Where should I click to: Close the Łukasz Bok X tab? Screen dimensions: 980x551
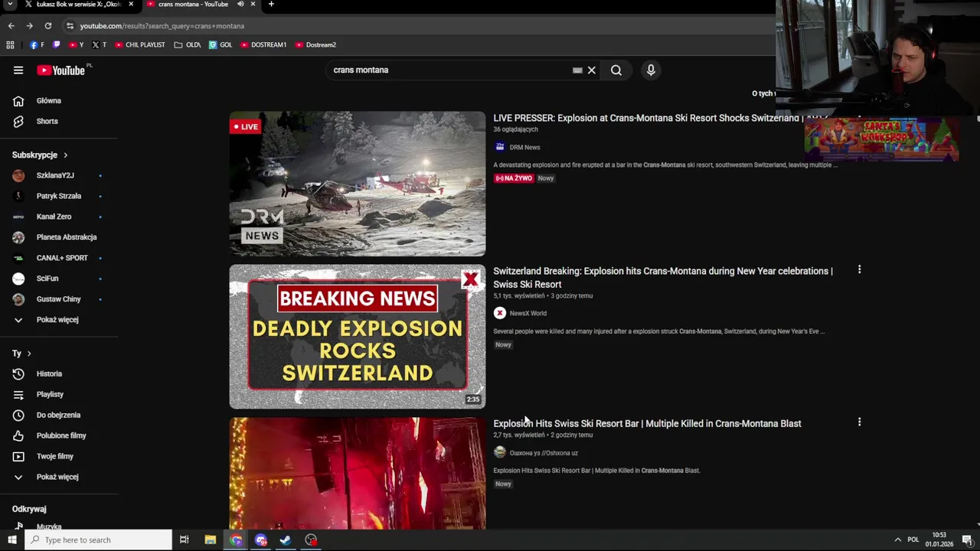pos(131,5)
